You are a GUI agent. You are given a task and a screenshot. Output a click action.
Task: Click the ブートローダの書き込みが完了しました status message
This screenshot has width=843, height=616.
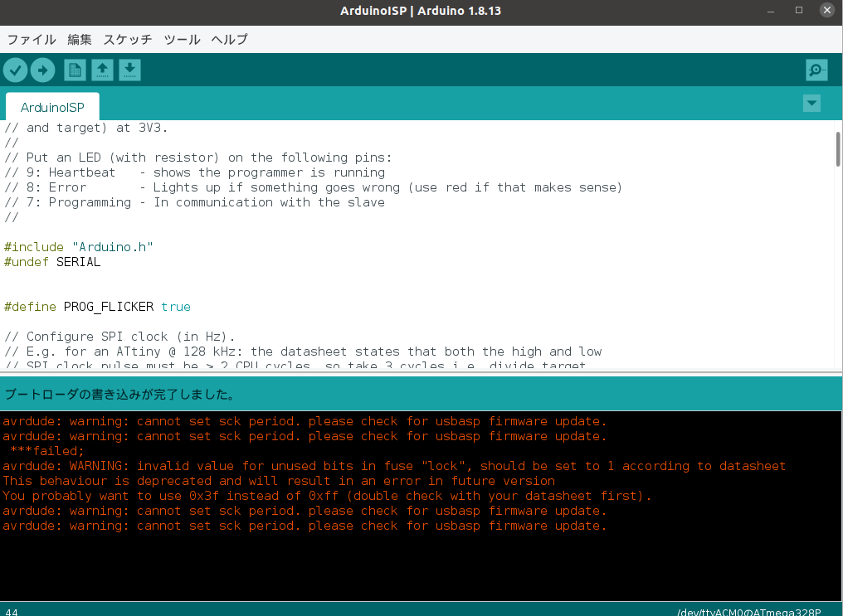click(x=120, y=395)
